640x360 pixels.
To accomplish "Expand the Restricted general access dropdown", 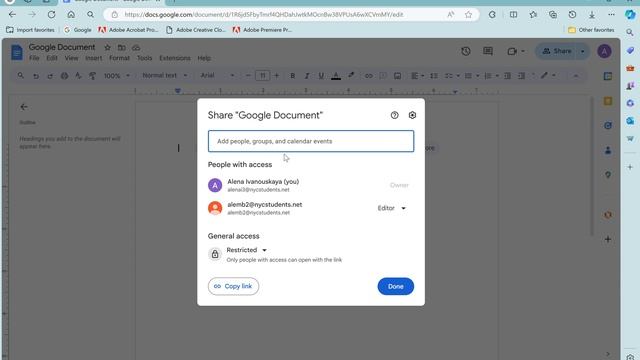I will point(247,250).
